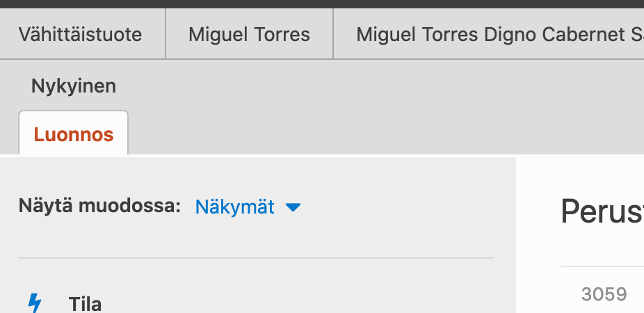Select the Tila item in the sidebar
The width and height of the screenshot is (644, 313).
(x=85, y=304)
